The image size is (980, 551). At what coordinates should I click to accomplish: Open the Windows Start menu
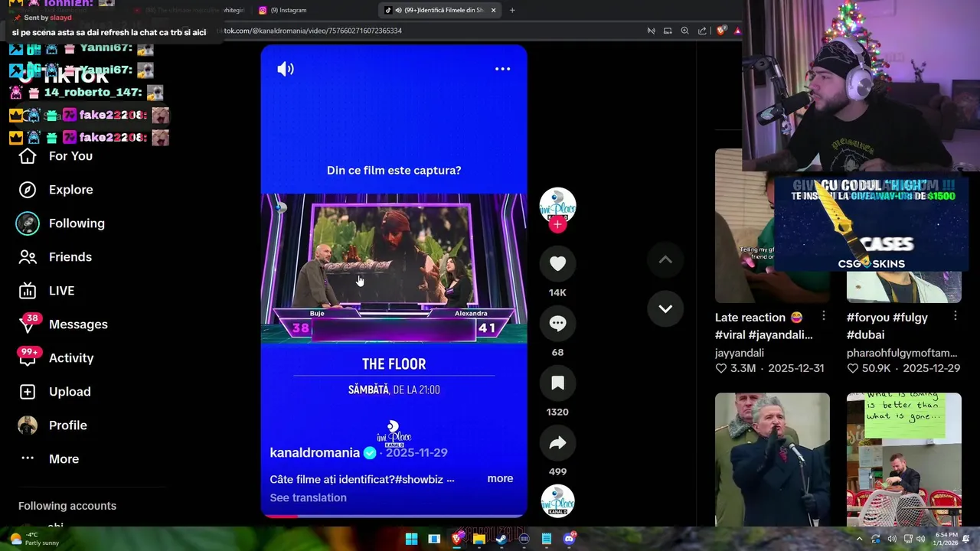coord(411,539)
